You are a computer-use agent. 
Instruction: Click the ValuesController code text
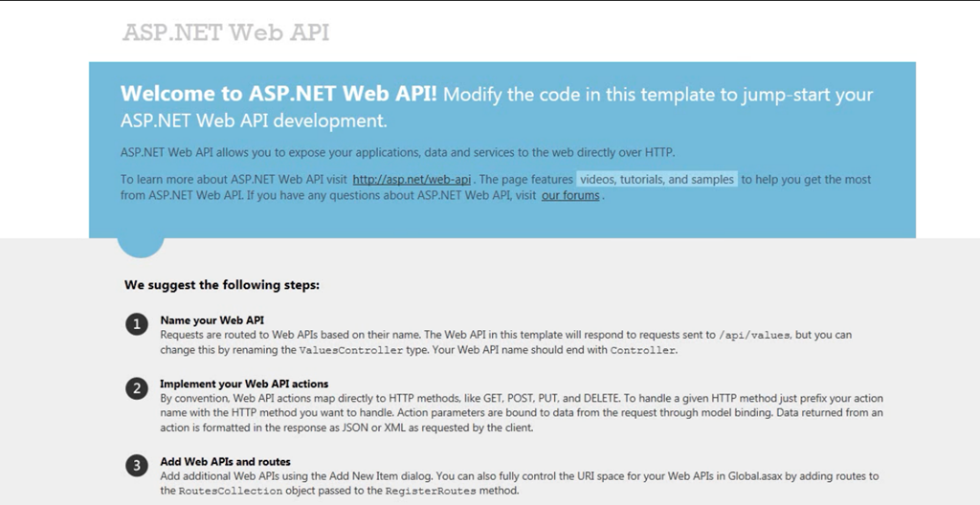pyautogui.click(x=350, y=351)
